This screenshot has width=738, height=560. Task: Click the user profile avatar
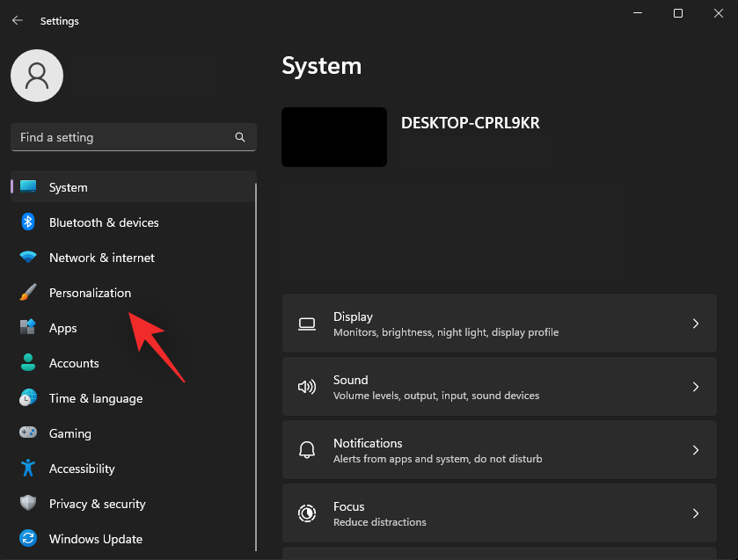36,75
